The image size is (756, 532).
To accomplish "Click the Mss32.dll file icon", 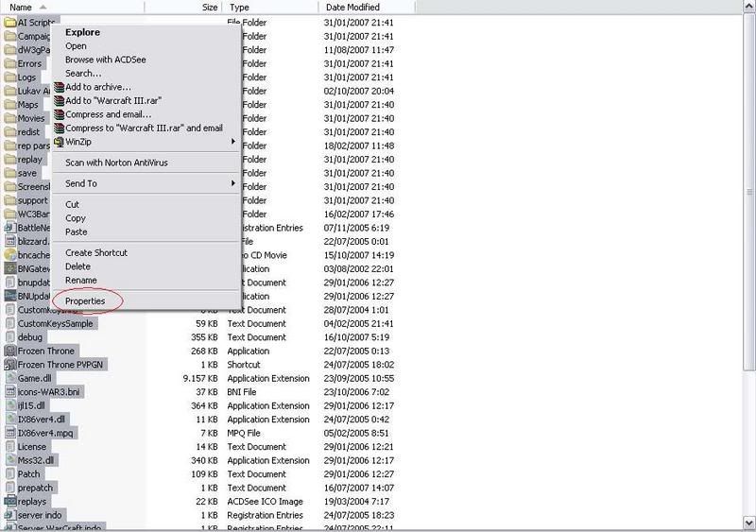I will (x=10, y=460).
